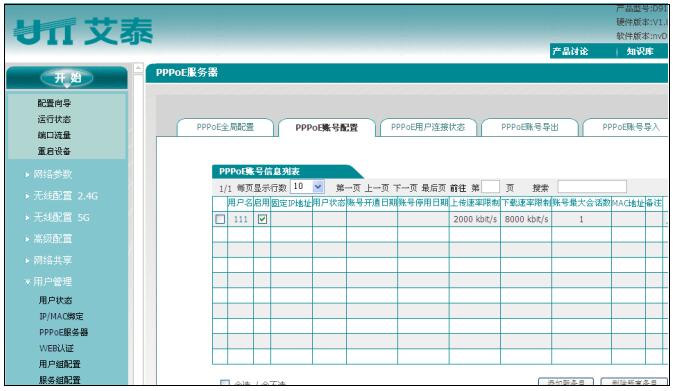Open the PPPoE账号导出 tab
This screenshot has height=391, width=676.
click(529, 127)
